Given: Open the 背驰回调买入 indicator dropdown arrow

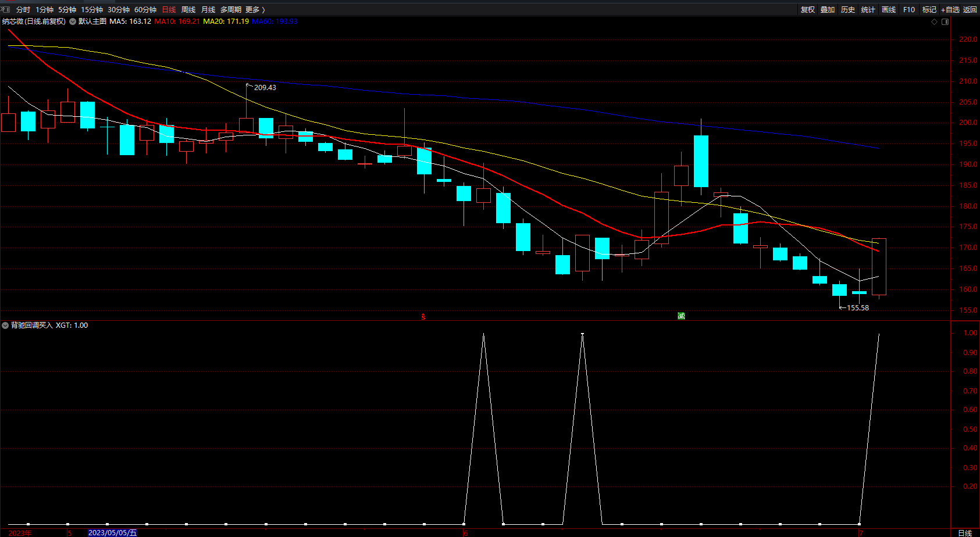Looking at the screenshot, I should (x=5, y=325).
